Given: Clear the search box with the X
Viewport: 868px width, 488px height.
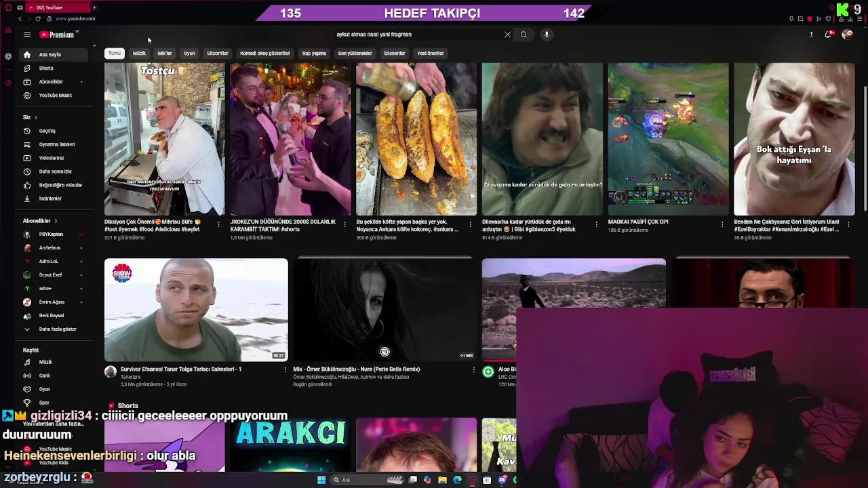Looking at the screenshot, I should (x=507, y=35).
